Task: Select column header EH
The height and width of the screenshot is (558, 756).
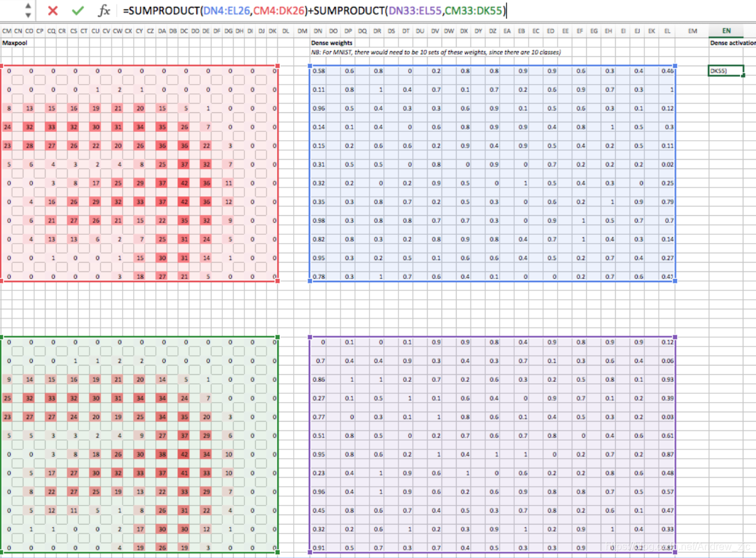Action: coord(608,31)
